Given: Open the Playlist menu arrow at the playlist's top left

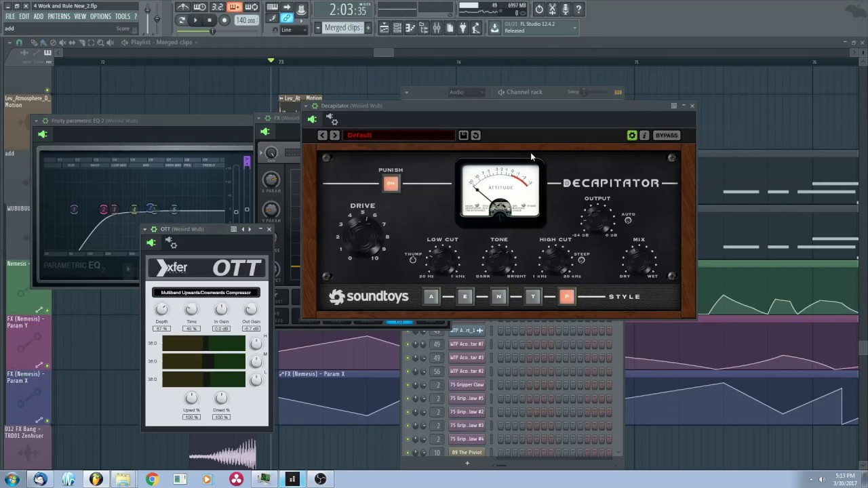Looking at the screenshot, I should tap(9, 42).
